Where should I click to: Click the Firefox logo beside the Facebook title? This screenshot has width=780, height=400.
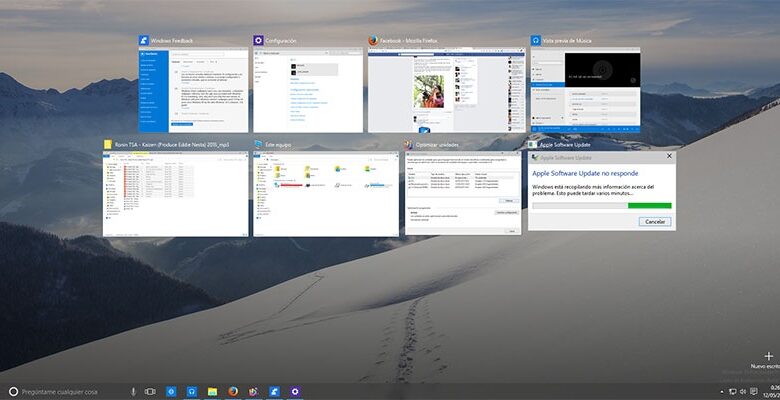click(x=373, y=40)
